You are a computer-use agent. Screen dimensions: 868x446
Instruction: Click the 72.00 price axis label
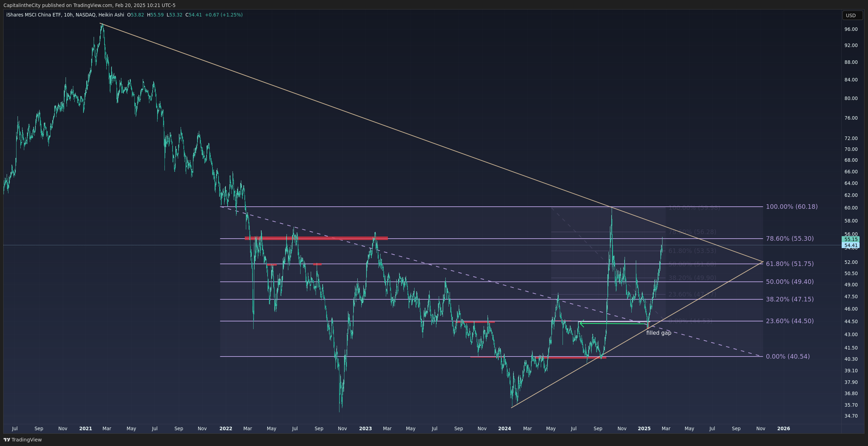pos(851,138)
